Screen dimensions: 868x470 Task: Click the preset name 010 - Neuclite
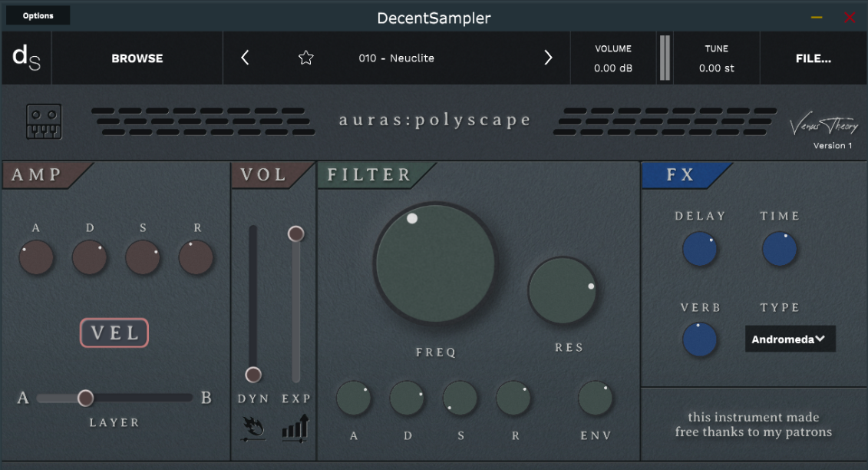tap(396, 58)
